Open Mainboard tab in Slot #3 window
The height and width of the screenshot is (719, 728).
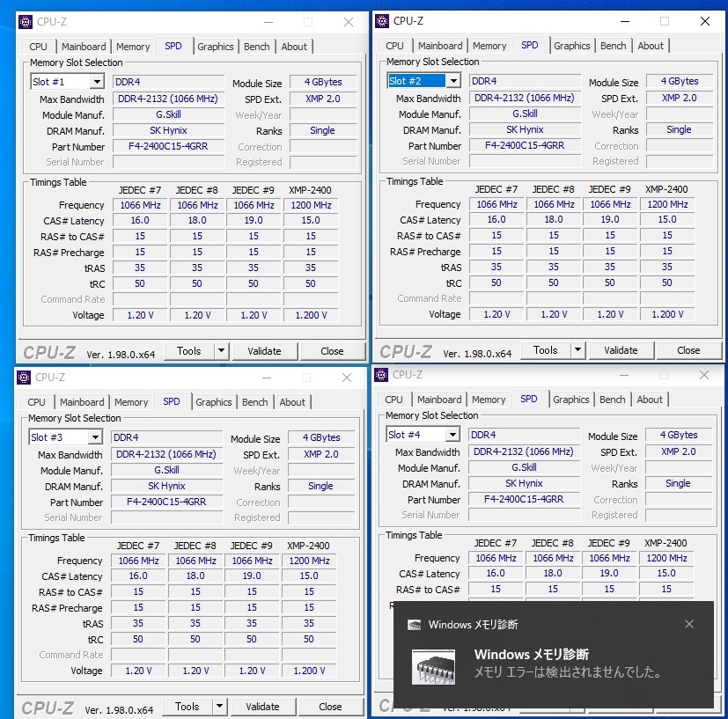pyautogui.click(x=82, y=402)
